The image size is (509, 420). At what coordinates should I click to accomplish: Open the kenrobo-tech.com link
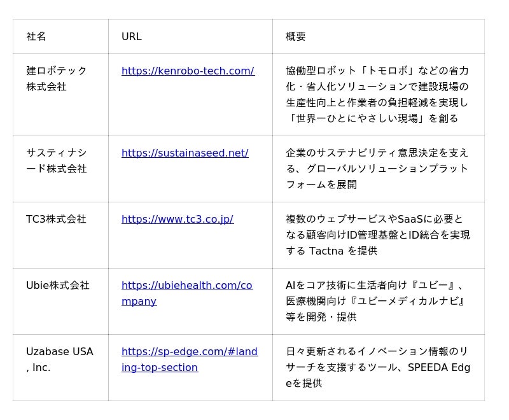click(188, 71)
